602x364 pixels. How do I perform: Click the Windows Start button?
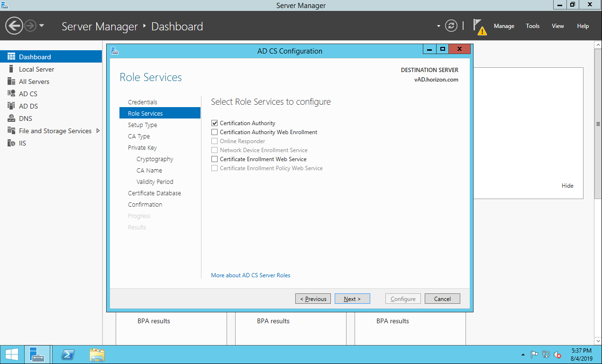click(x=12, y=355)
